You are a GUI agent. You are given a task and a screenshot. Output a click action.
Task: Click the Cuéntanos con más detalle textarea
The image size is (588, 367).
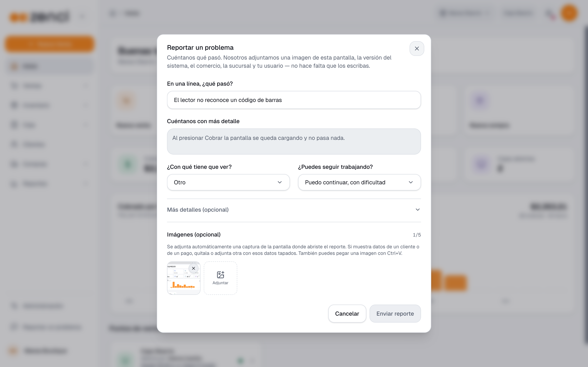pos(294,141)
